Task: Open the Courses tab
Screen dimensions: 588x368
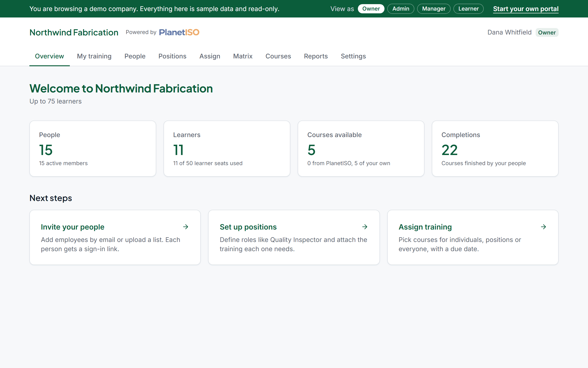Action: pyautogui.click(x=278, y=56)
